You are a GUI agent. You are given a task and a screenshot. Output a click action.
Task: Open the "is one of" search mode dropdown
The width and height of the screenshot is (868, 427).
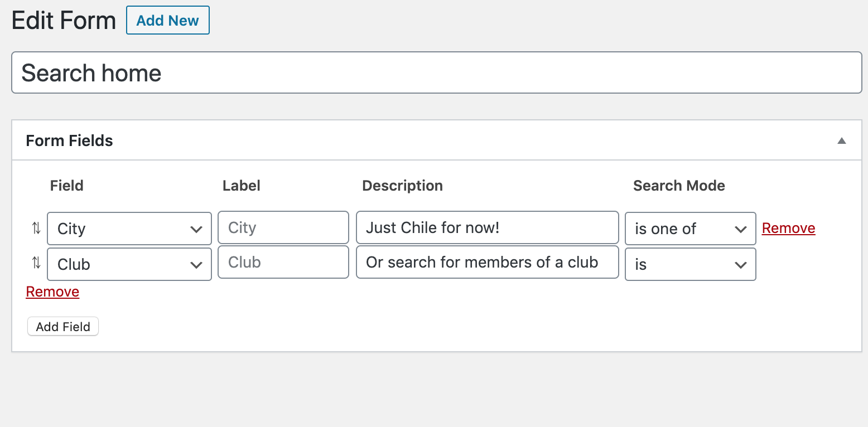[691, 229]
